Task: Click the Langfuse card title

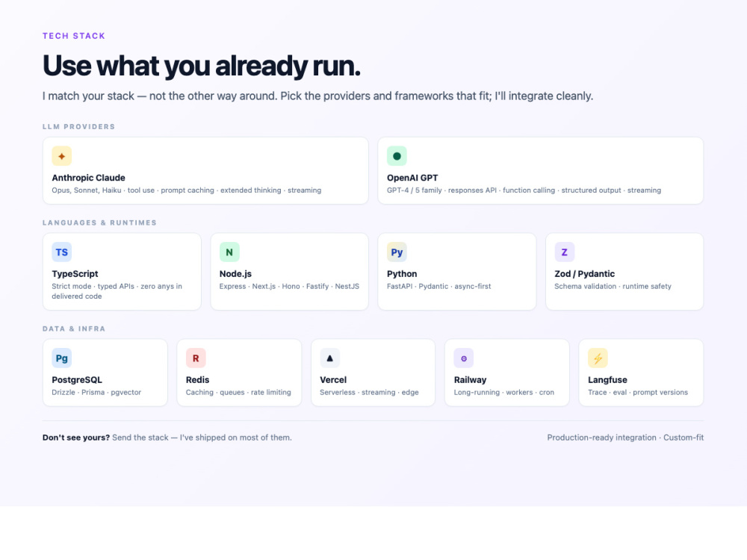Action: tap(607, 380)
